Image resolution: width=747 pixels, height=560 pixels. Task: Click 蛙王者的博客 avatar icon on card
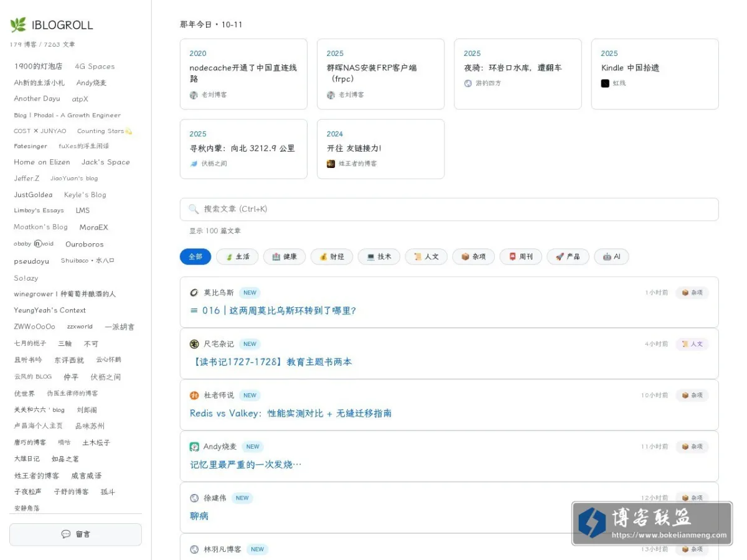coord(331,164)
